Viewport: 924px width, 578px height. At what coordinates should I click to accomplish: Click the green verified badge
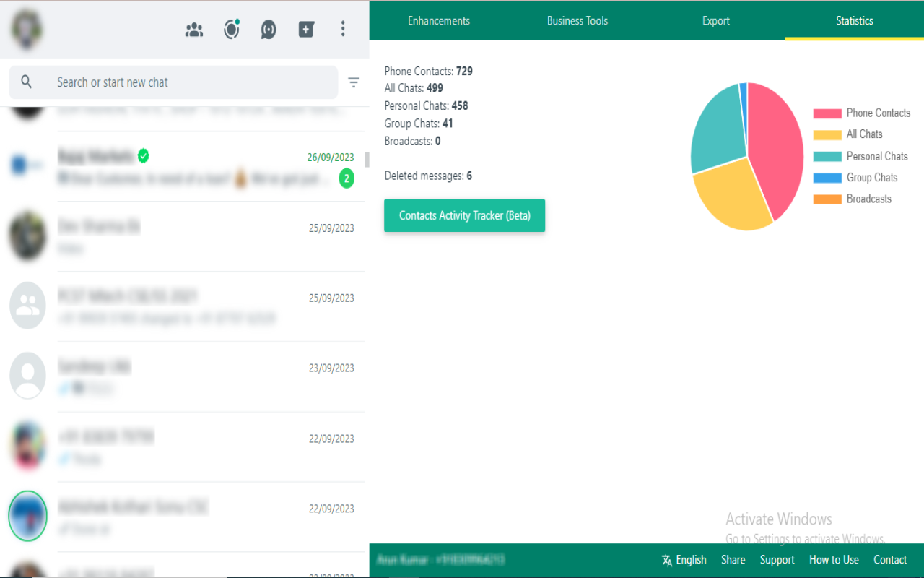[x=144, y=155]
